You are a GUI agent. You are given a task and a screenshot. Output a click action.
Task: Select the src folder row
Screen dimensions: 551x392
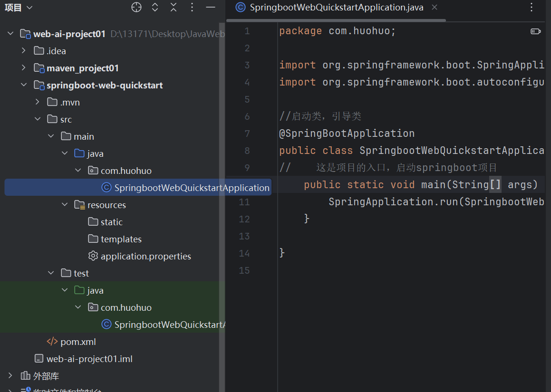[x=113, y=119]
